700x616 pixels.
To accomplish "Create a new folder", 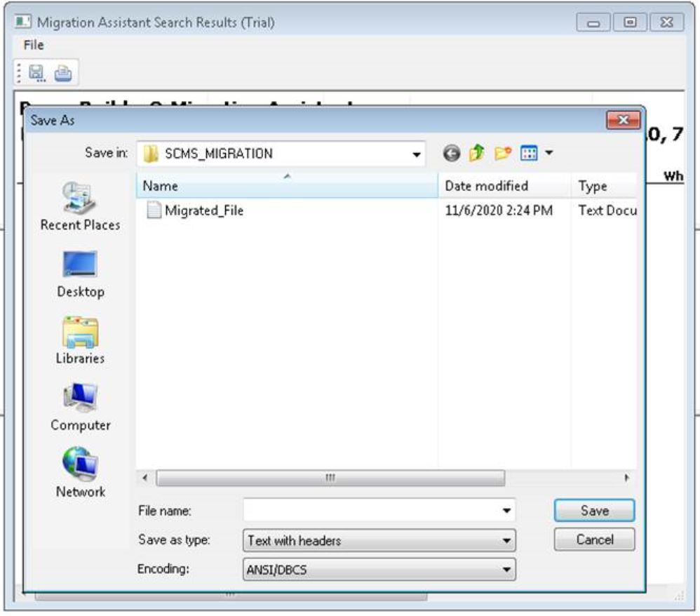I will pyautogui.click(x=502, y=154).
